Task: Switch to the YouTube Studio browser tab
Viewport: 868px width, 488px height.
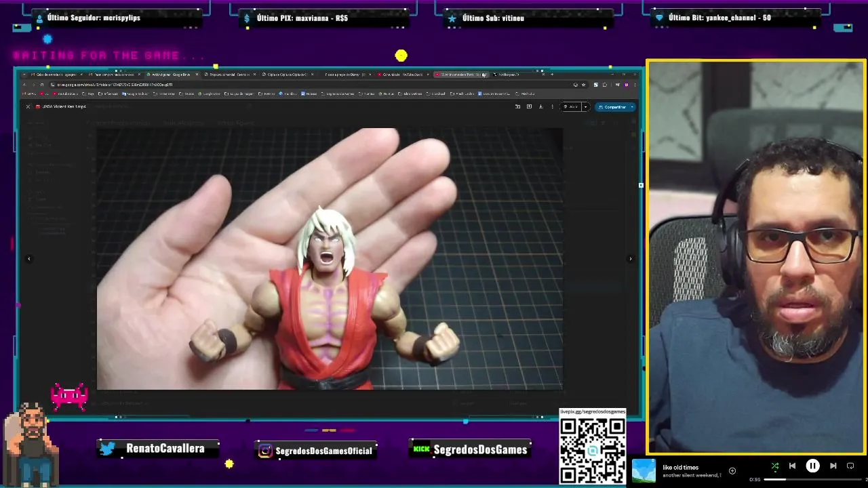Action: pyautogui.click(x=403, y=74)
